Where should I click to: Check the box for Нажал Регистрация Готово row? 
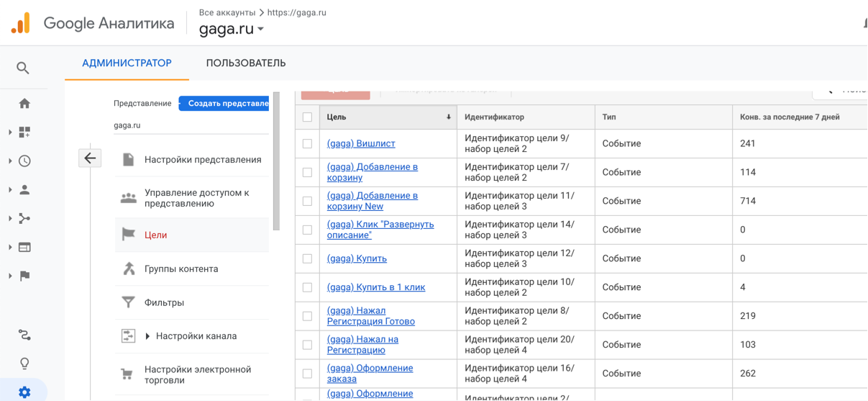[308, 317]
